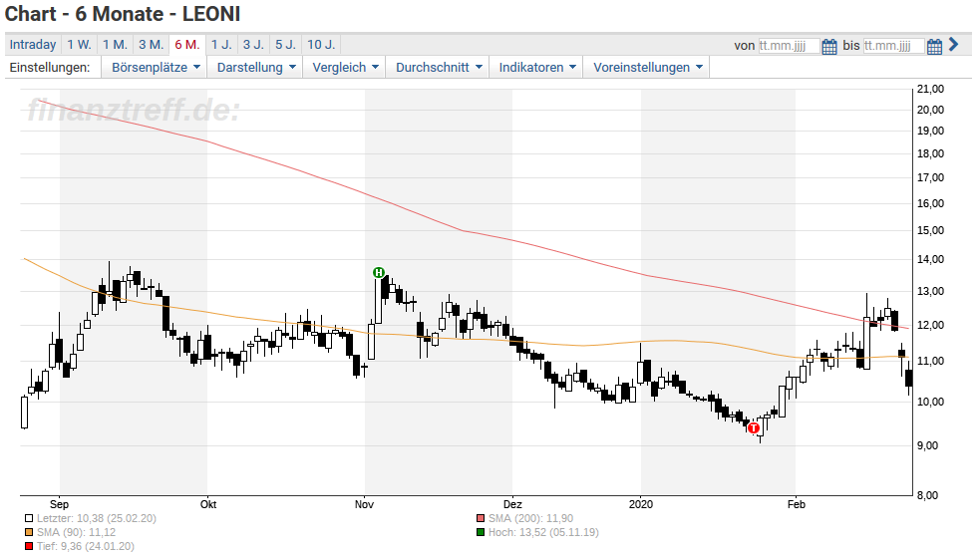980x556 pixels.
Task: Select the 1 W. time range tab
Action: (80, 45)
